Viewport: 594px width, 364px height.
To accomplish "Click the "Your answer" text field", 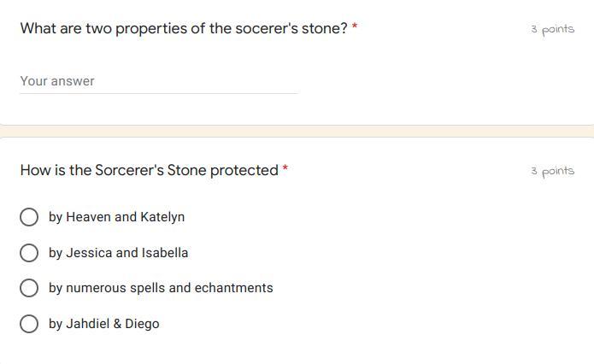I will click(158, 81).
